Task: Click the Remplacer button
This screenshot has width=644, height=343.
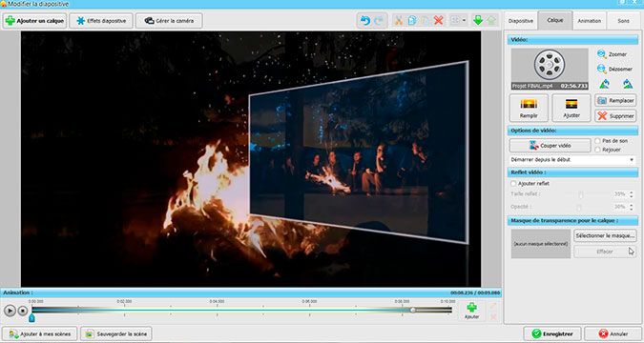Action: (615, 100)
